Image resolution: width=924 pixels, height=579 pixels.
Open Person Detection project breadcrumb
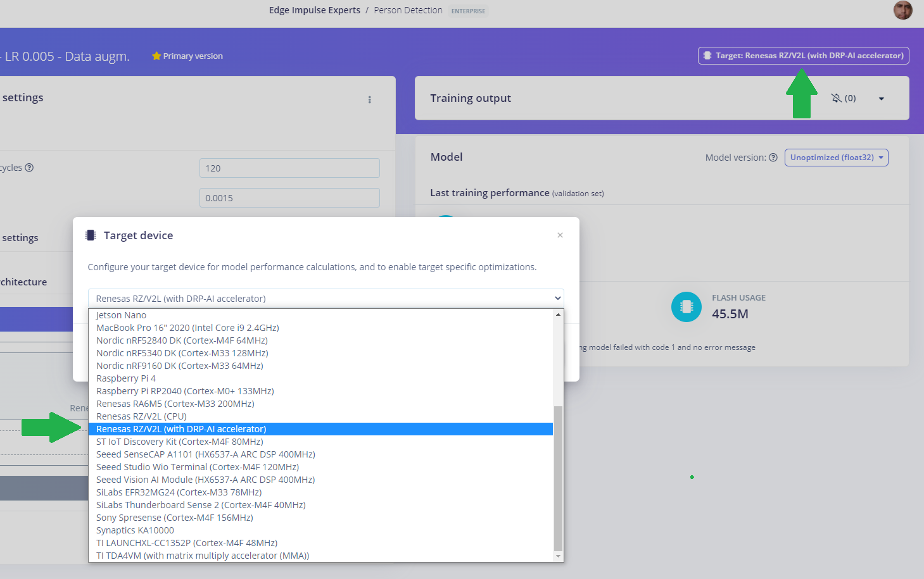pyautogui.click(x=408, y=10)
